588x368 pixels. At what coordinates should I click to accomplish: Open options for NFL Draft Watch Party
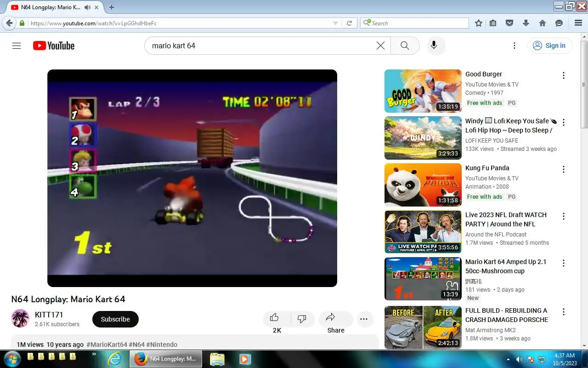564,216
